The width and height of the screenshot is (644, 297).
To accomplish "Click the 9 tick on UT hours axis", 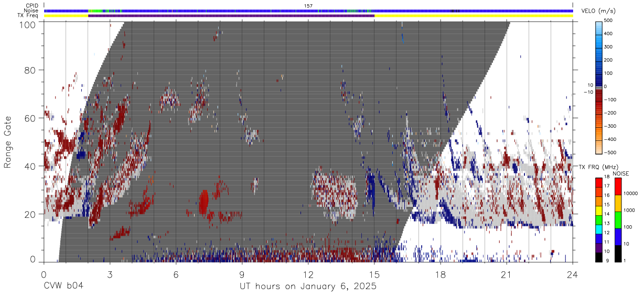I will coord(242,273).
